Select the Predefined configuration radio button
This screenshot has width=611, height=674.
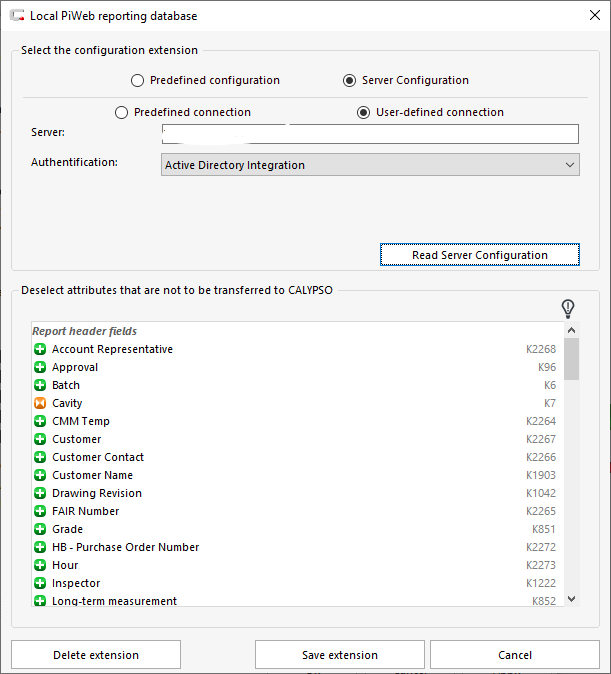(x=138, y=80)
